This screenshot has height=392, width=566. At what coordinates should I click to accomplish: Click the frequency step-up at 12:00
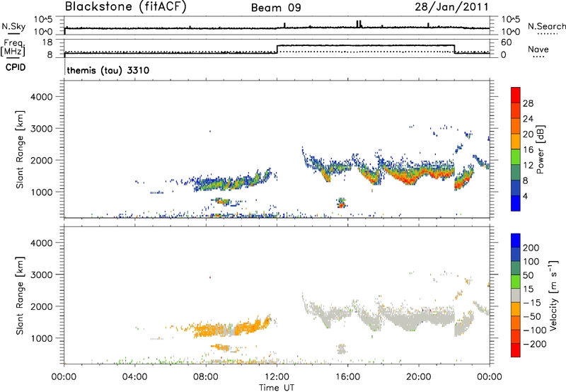tap(277, 49)
